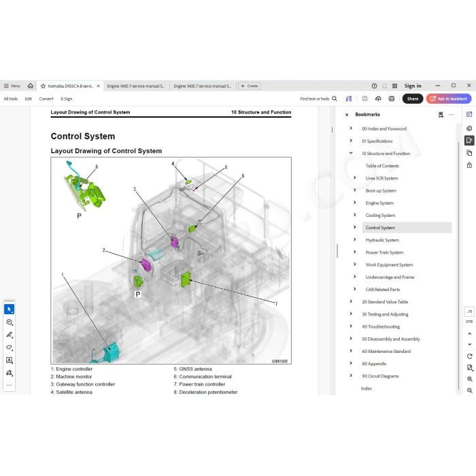Expand Control System bookmark
This screenshot has height=476, width=476.
pos(354,227)
